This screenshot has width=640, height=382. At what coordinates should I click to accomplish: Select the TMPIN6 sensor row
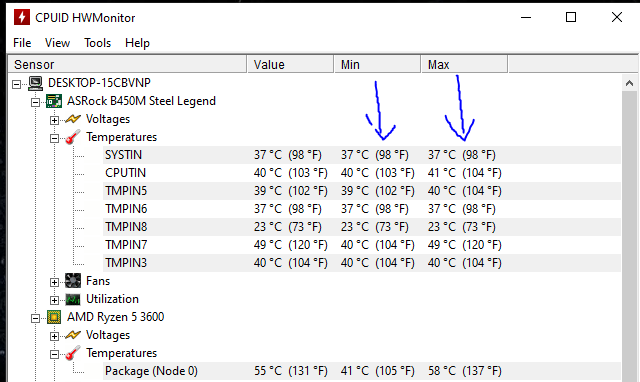(362, 209)
